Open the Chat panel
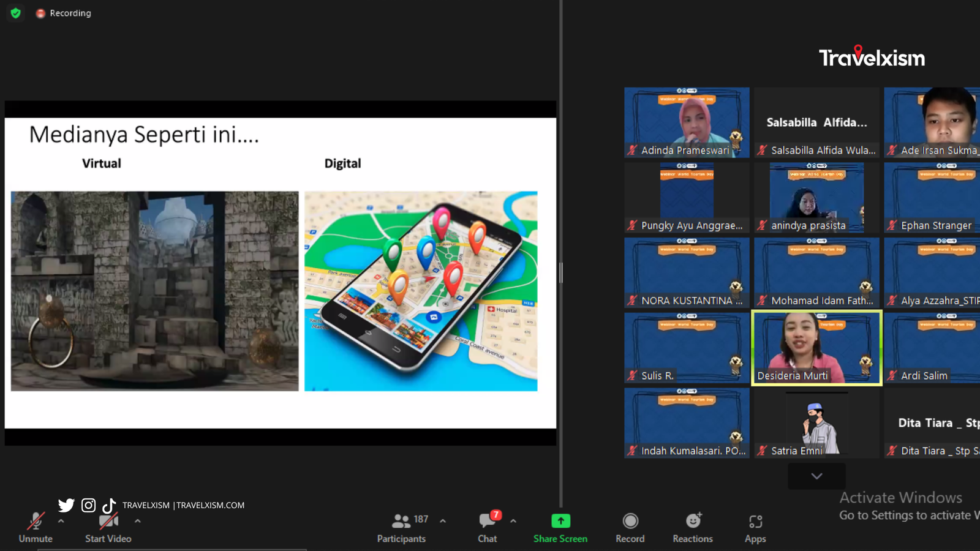The image size is (980, 551). pos(488,528)
